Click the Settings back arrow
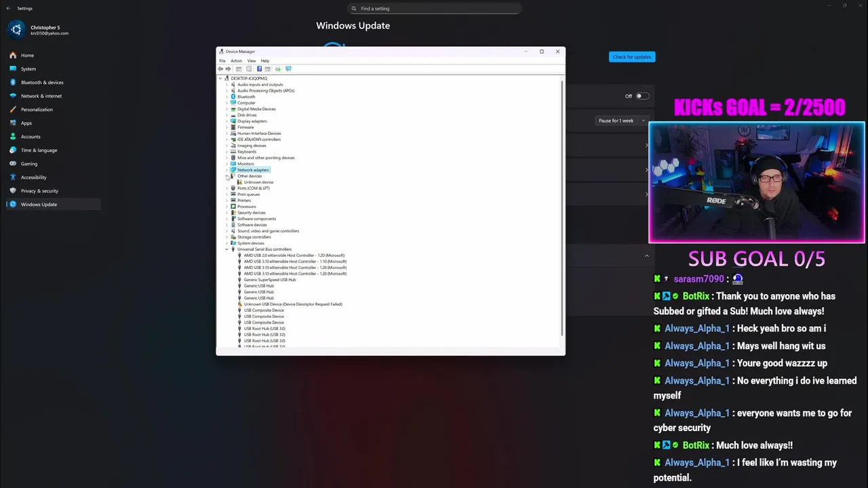 tap(8, 8)
